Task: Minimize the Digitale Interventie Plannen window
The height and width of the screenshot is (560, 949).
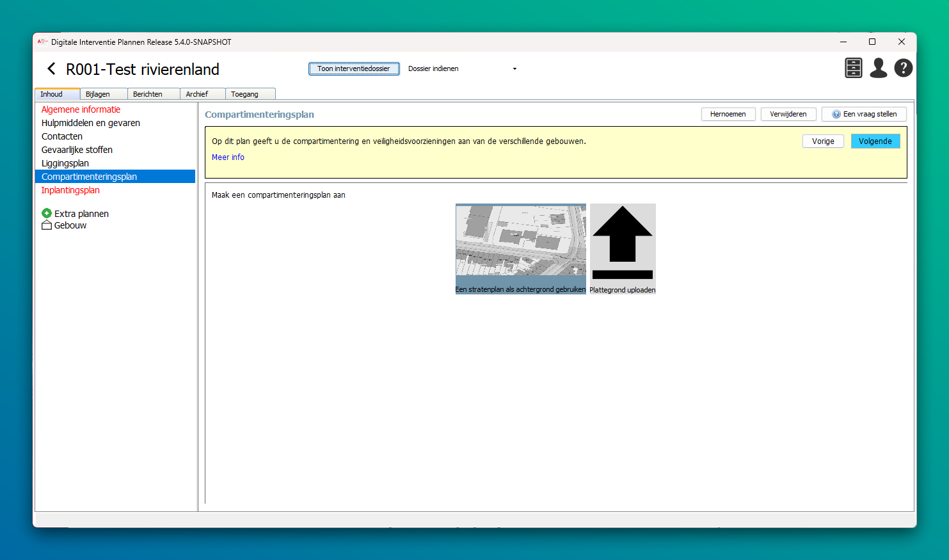Action: point(843,42)
